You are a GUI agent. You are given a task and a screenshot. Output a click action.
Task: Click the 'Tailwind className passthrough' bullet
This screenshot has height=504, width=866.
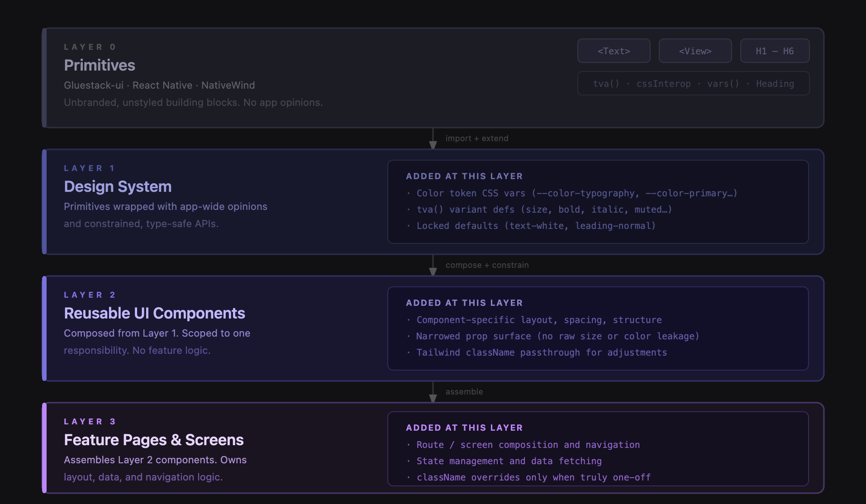pos(537,352)
